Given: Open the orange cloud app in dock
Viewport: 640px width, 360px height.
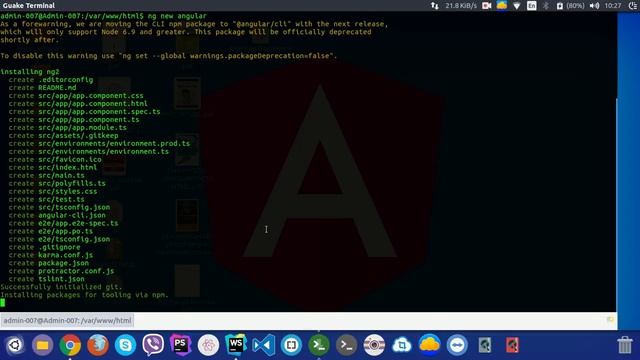Looking at the screenshot, I should click(x=429, y=345).
